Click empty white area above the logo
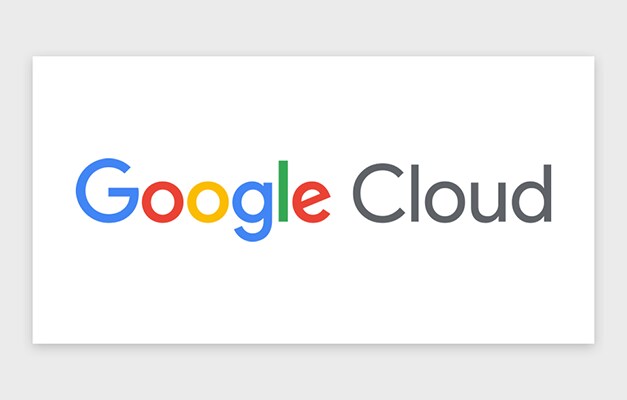The width and height of the screenshot is (627, 400). [x=314, y=106]
